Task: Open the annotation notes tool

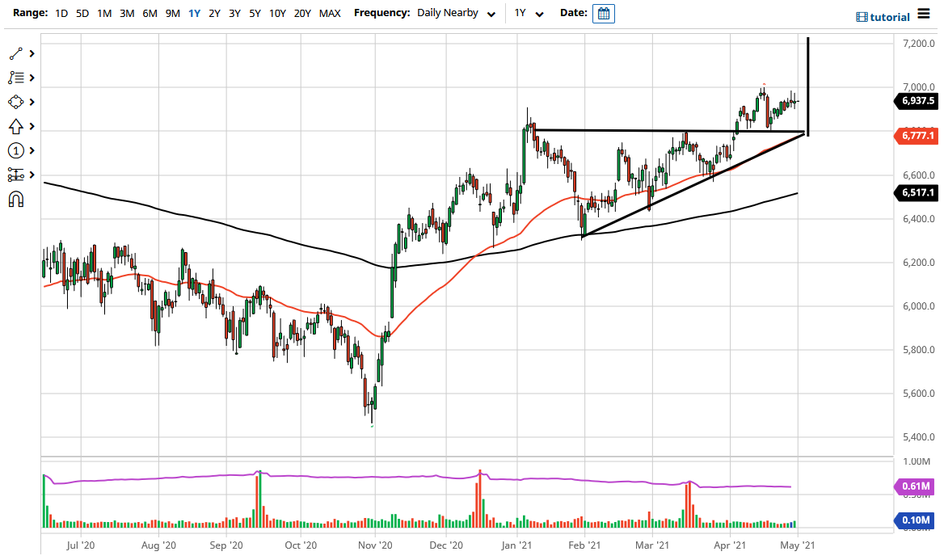Action: 16,78
